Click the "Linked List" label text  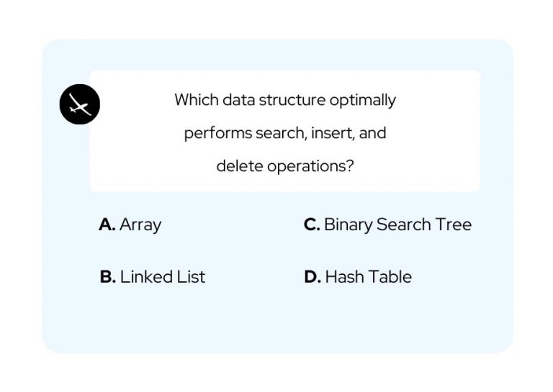[x=163, y=276]
